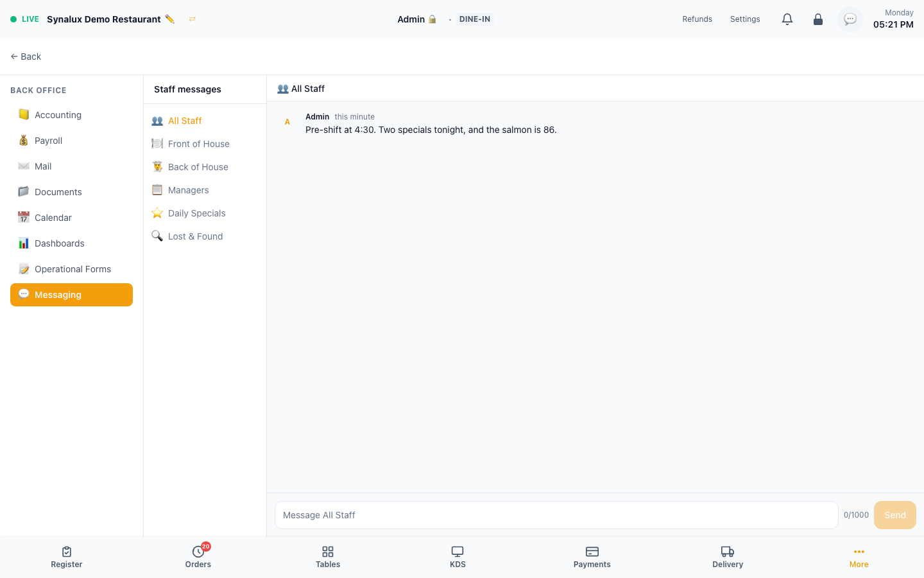The height and width of the screenshot is (578, 924).
Task: Open Settings from the top bar
Action: tap(745, 19)
